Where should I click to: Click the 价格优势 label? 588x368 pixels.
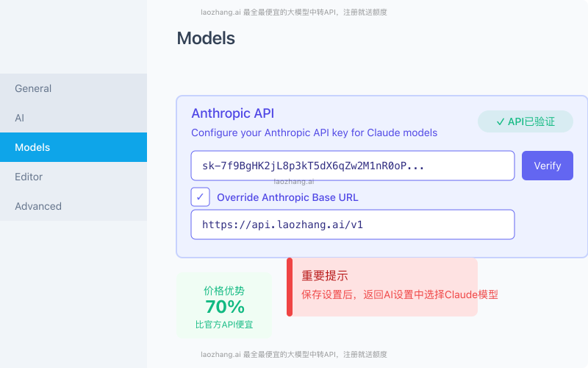(x=224, y=291)
